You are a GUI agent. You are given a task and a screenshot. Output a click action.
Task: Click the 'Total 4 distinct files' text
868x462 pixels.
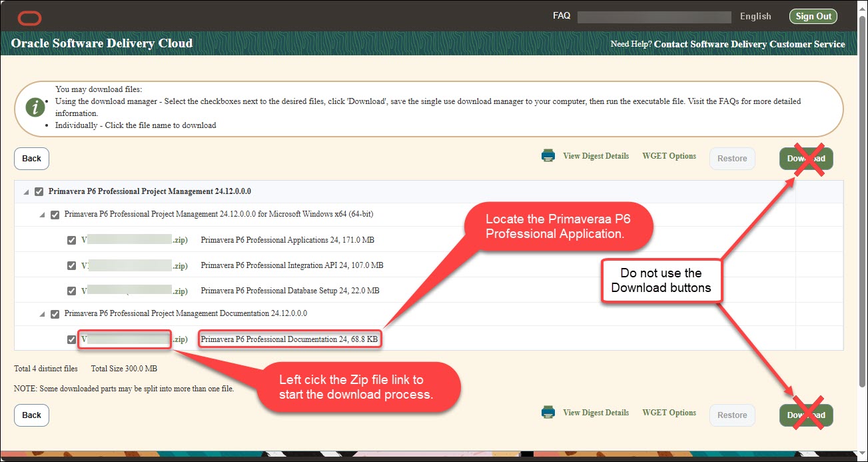point(46,369)
